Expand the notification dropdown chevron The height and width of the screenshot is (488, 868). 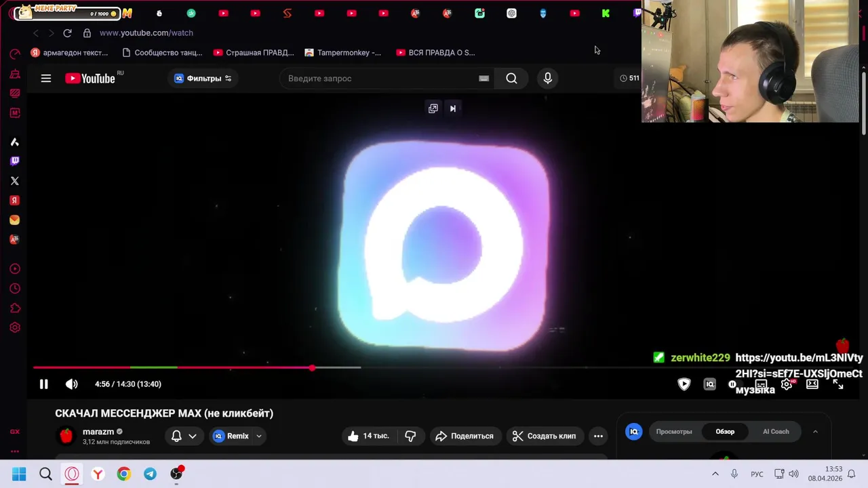click(193, 436)
